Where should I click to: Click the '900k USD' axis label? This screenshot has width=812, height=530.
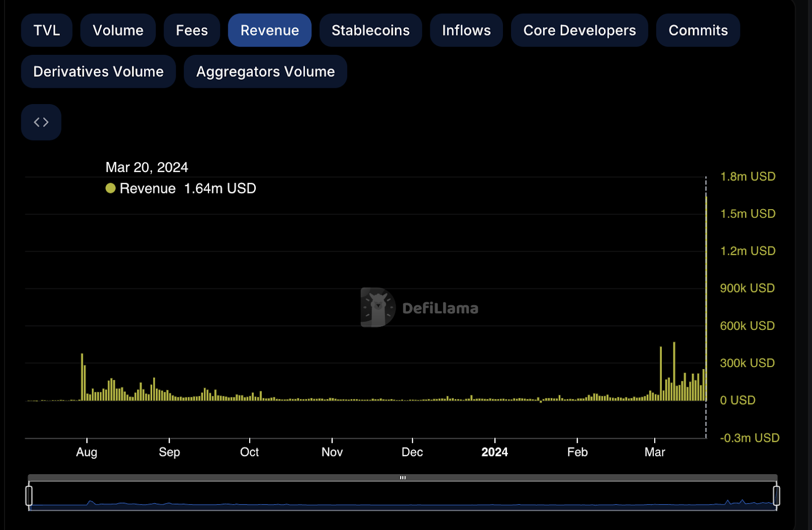[x=748, y=288]
